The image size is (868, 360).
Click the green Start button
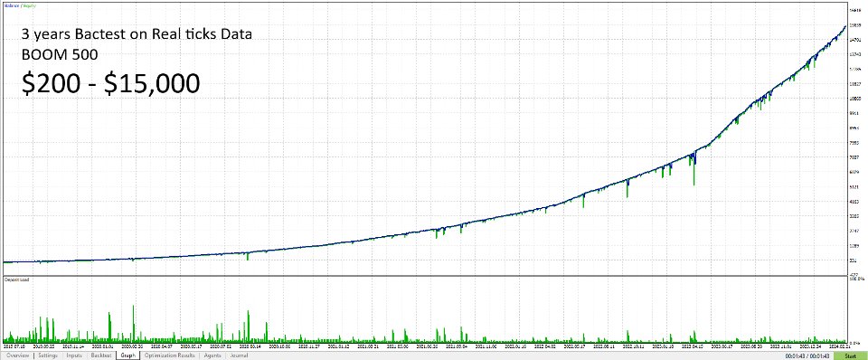pos(850,355)
